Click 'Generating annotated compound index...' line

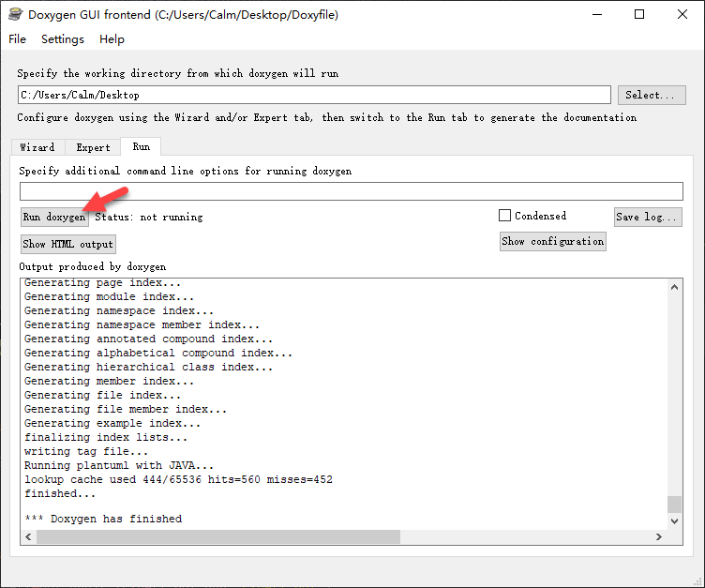[x=148, y=339]
